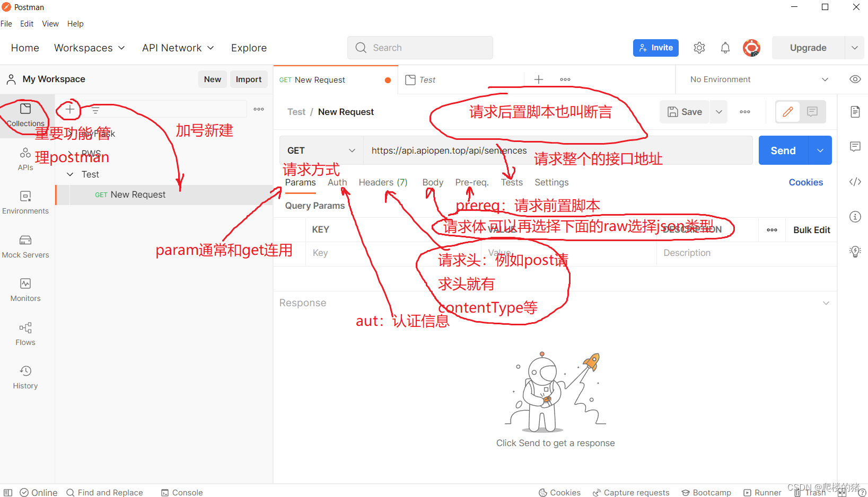
Task: Open collections panel more options (three dots)
Action: click(259, 109)
